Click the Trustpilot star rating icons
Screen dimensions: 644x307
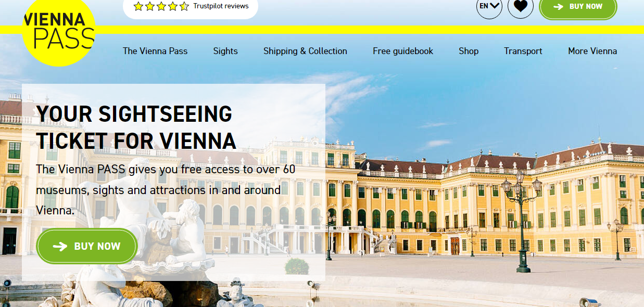click(161, 6)
